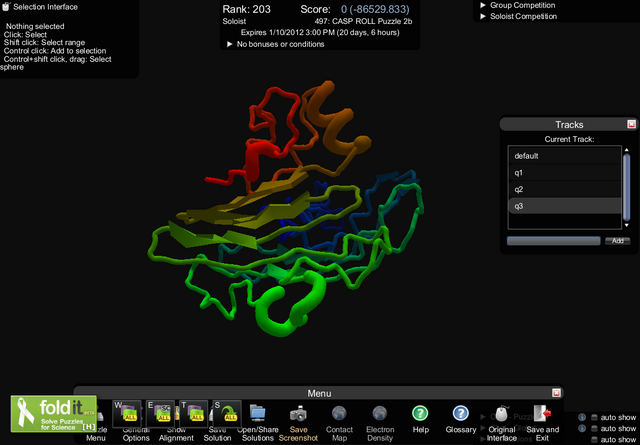
Task: Click the Tracks list scrollbar thumb
Action: tap(627, 187)
